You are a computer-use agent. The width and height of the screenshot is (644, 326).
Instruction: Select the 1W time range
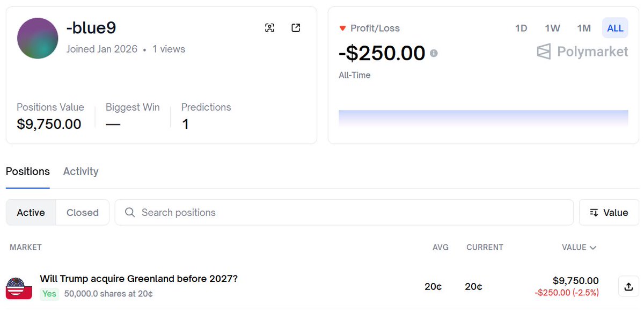coord(552,28)
